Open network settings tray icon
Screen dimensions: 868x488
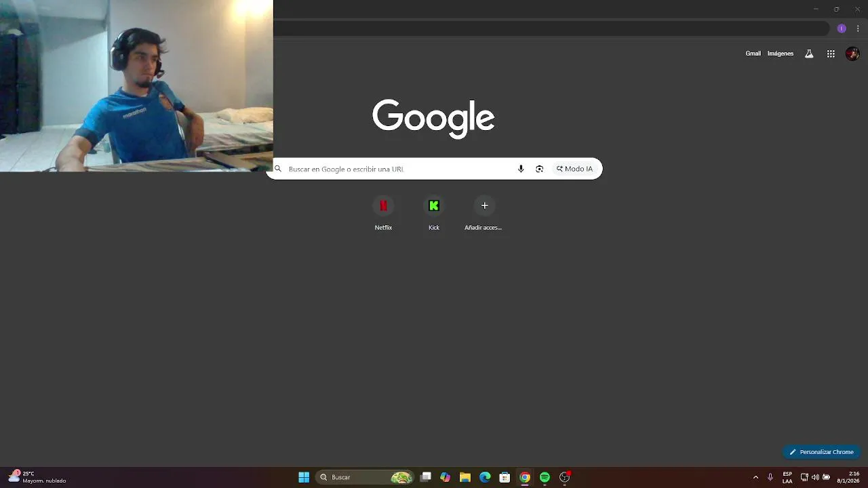tap(804, 477)
